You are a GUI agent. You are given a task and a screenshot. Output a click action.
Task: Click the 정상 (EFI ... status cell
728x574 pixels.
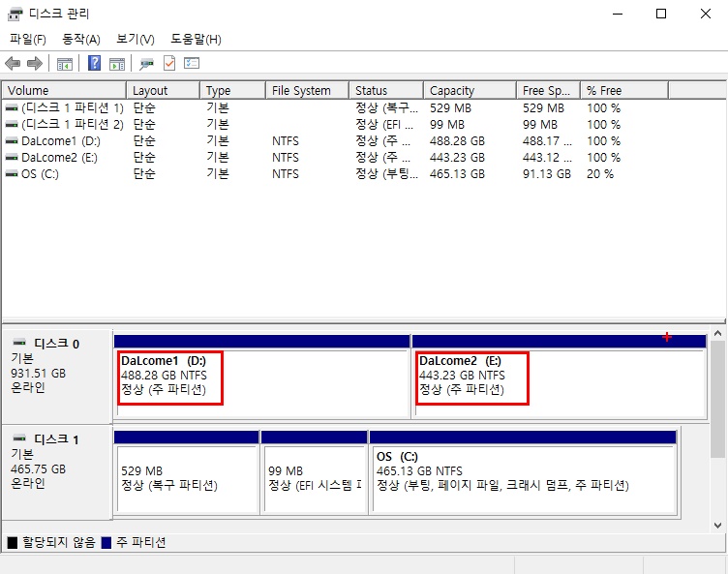click(x=384, y=125)
